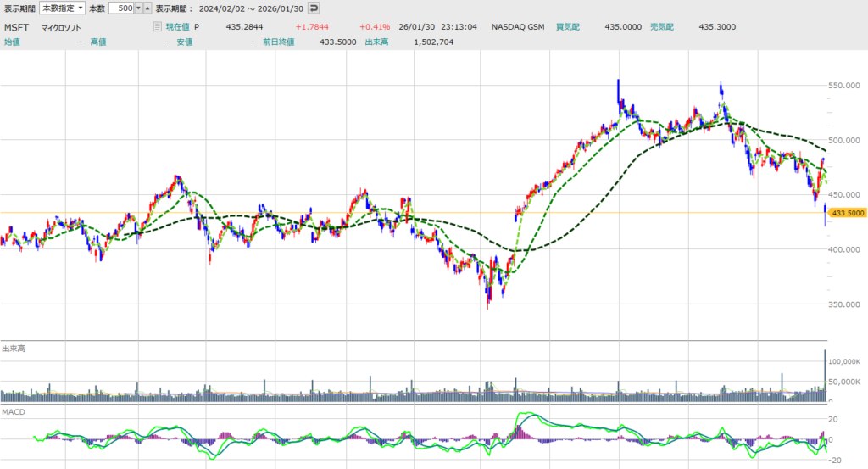Click the 現在値 label
This screenshot has width=868, height=469.
[177, 27]
